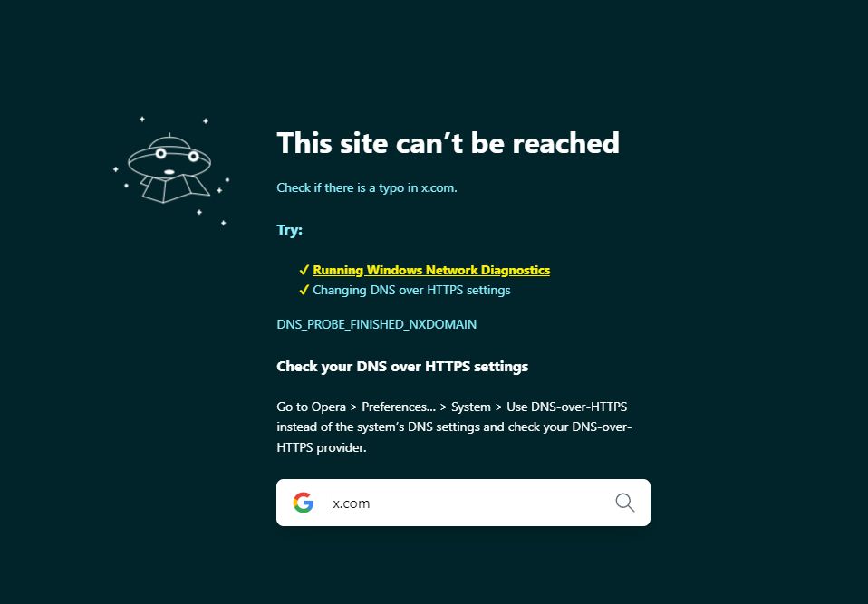Click checkmark beside Changing DNS over HTTPS

pyautogui.click(x=304, y=290)
